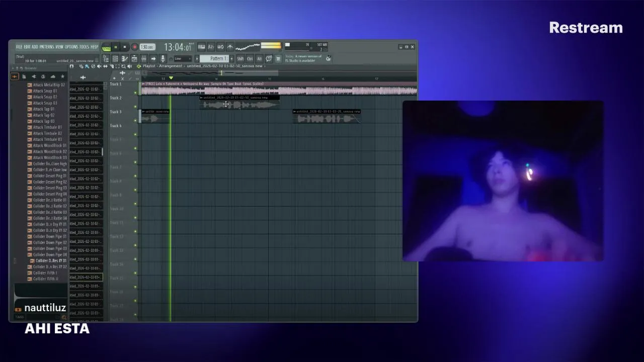Toggle the 3.2.1 countdown before recording

(211, 47)
